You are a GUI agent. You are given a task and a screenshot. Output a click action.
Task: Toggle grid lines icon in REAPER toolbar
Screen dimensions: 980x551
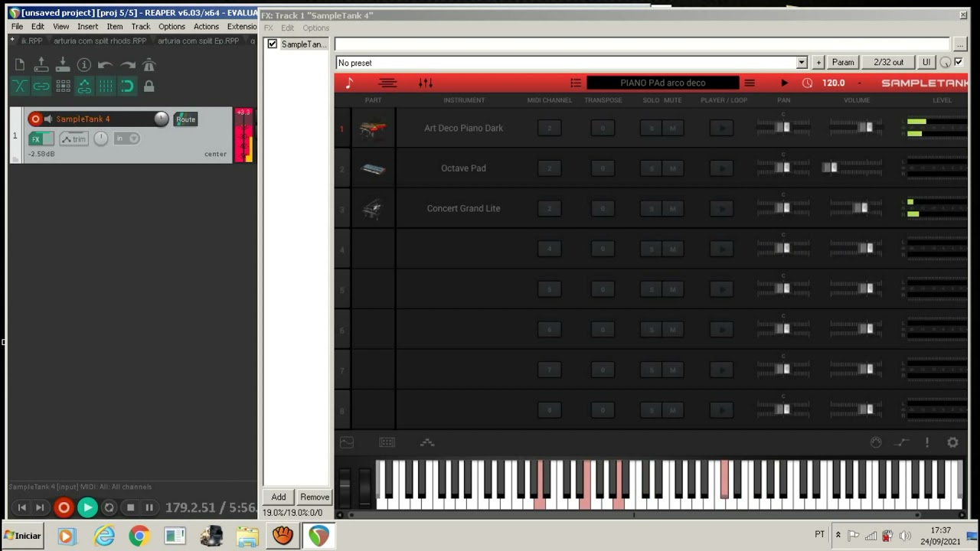point(106,86)
